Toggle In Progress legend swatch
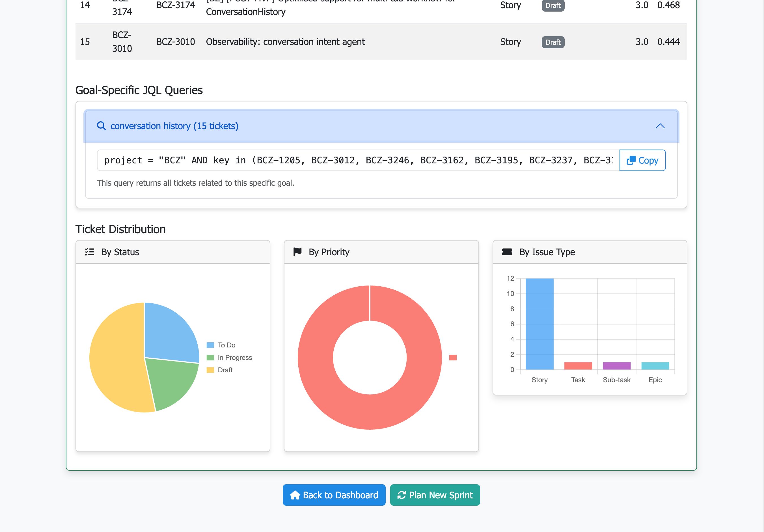The image size is (764, 532). coord(210,358)
